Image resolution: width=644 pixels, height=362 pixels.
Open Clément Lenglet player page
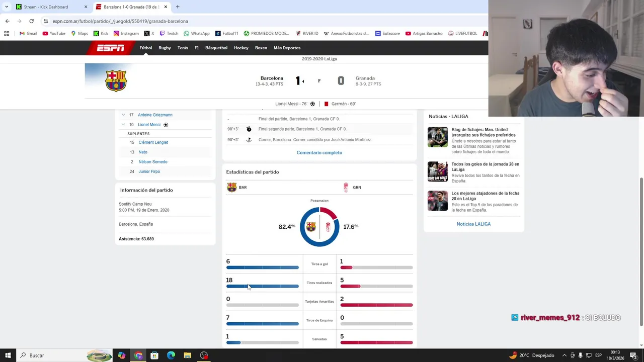point(153,142)
